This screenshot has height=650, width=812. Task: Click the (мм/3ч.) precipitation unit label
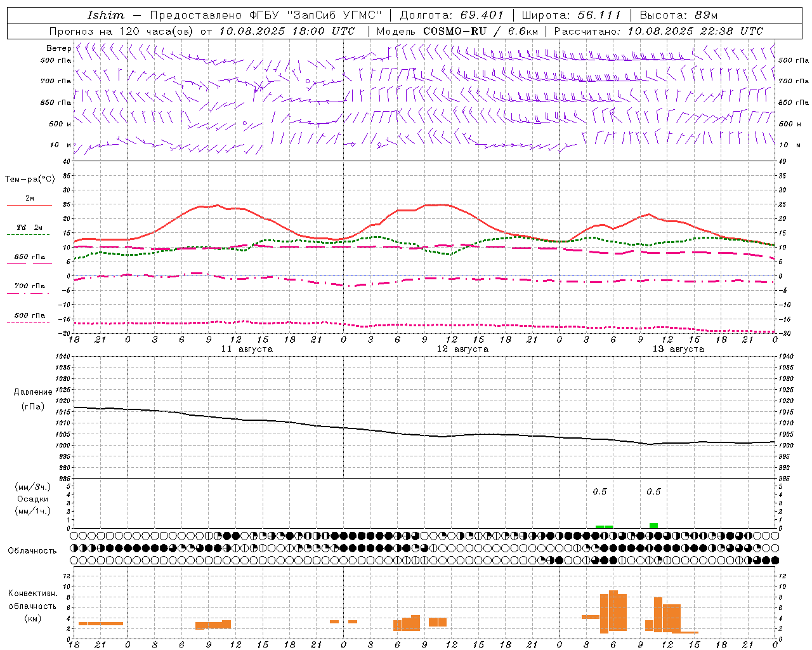coord(33,487)
